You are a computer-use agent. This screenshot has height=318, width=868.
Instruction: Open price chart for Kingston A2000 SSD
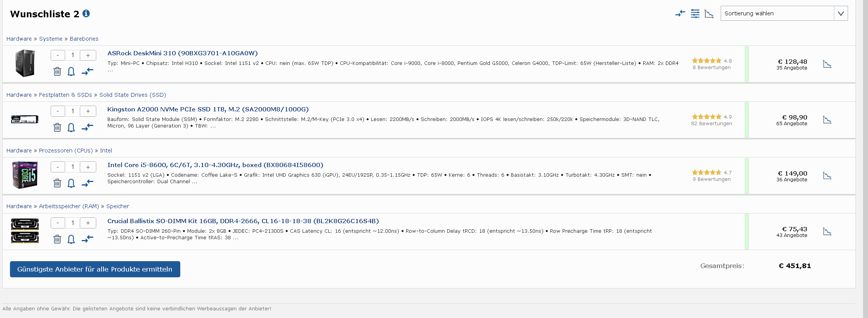click(827, 120)
